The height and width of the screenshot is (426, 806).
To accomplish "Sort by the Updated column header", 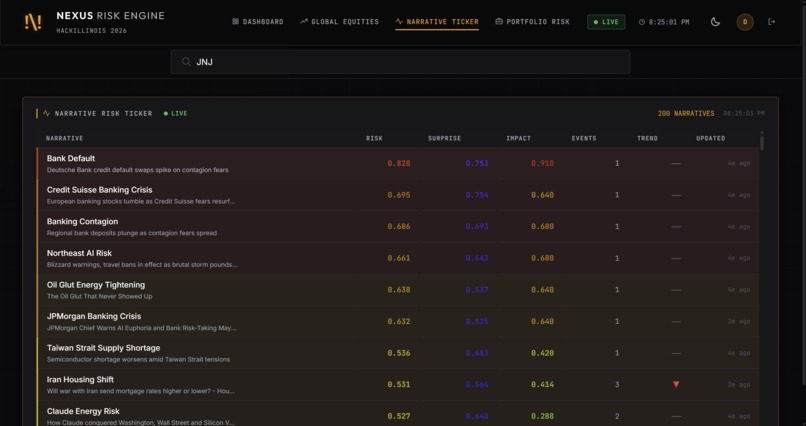I will pyautogui.click(x=710, y=138).
